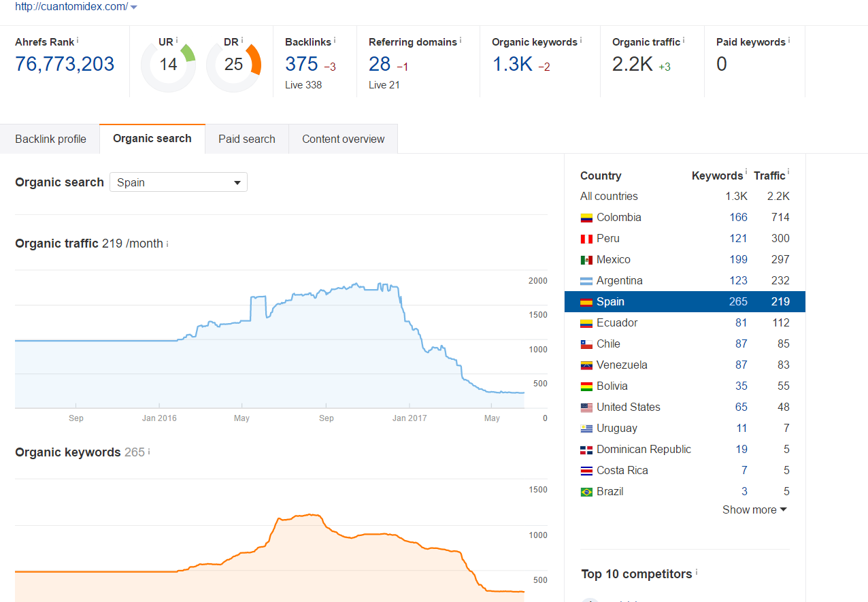Click info icon beside Organic traffic 219 /month
This screenshot has width=868, height=602.
[x=167, y=244]
